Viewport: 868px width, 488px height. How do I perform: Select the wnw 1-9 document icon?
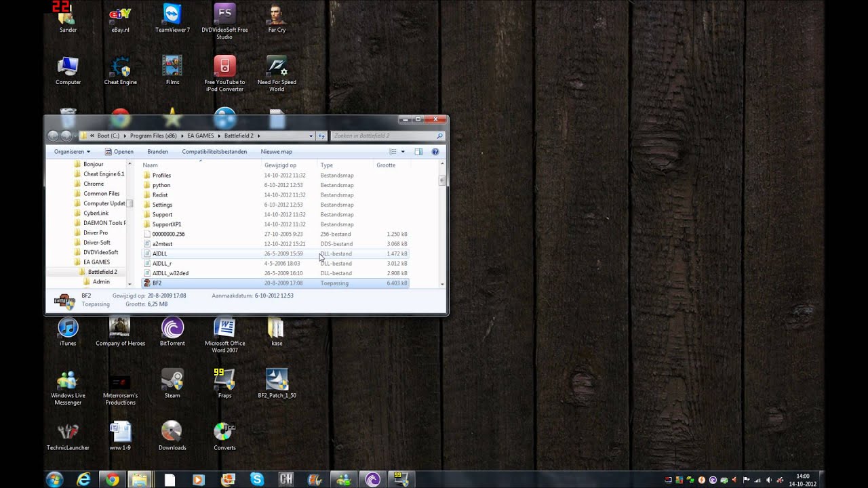tap(120, 436)
